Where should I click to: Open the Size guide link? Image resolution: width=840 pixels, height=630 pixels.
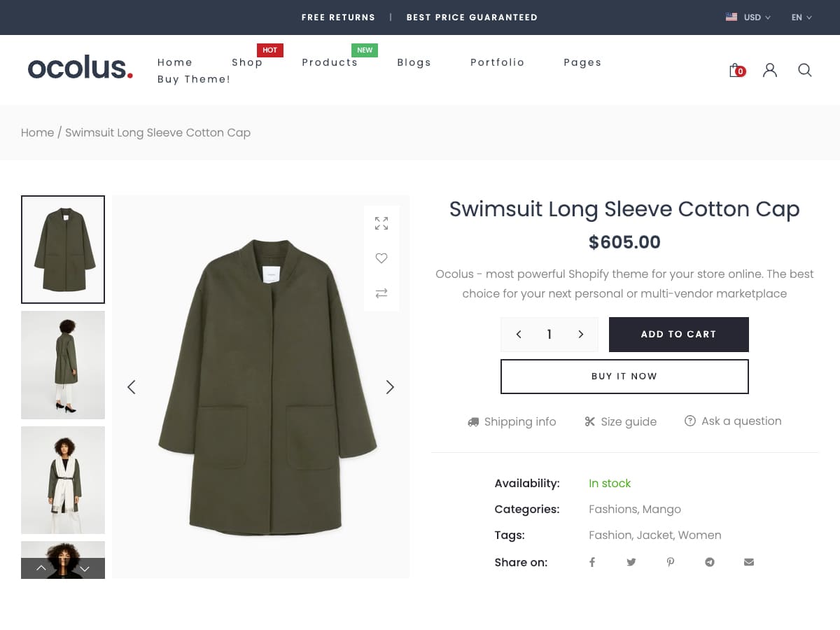[x=621, y=421]
